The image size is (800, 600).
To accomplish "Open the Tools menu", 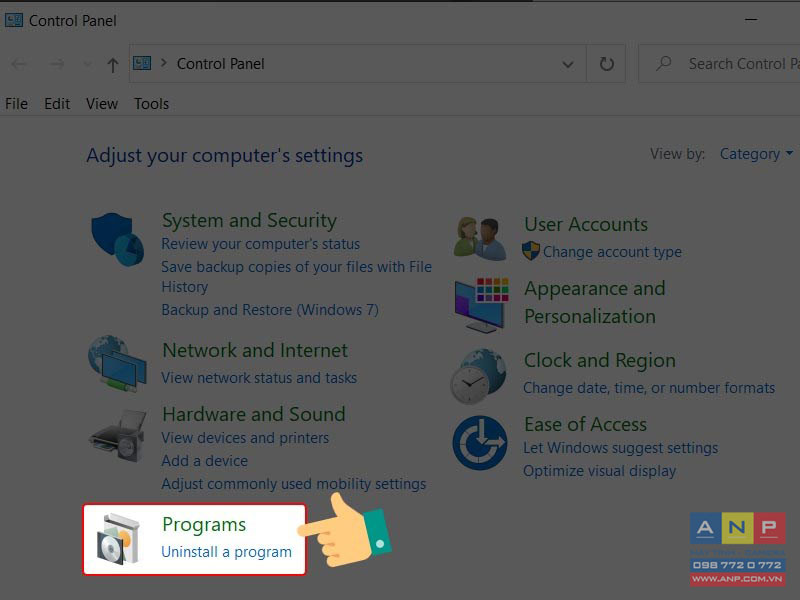I will click(x=152, y=104).
